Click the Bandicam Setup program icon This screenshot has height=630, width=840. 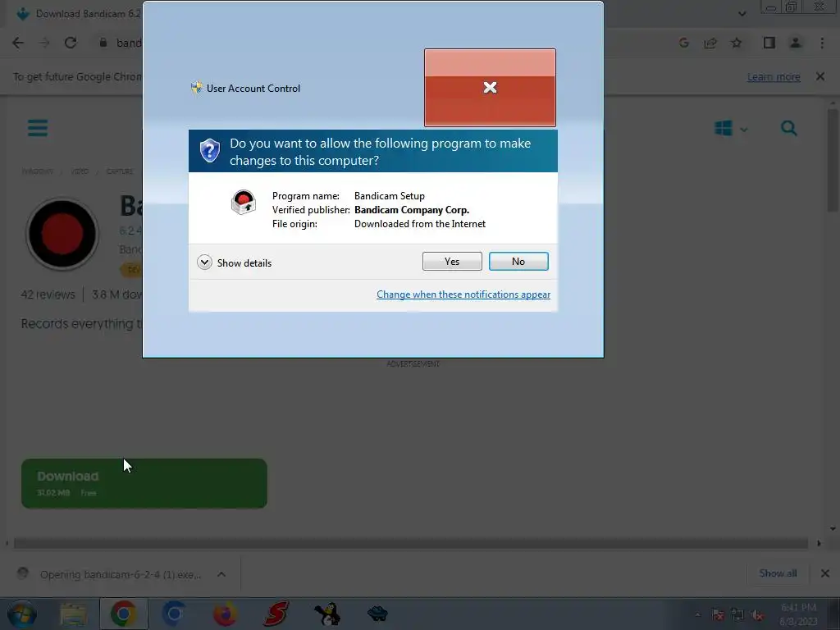click(243, 203)
